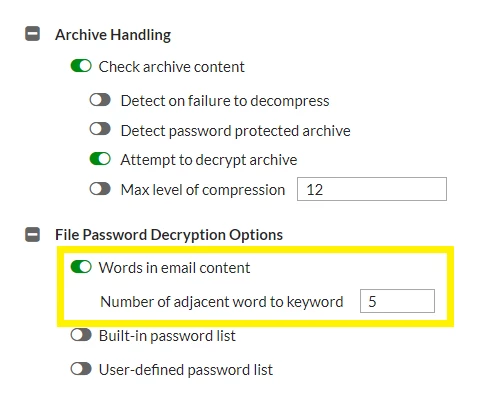Disable Check archive content toggle
Image resolution: width=493 pixels, height=406 pixels.
pos(81,66)
